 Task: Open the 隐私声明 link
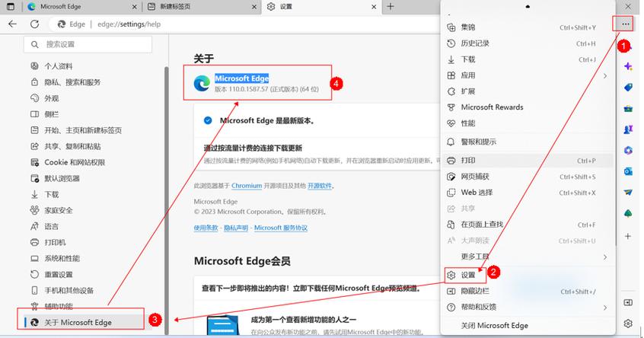tap(236, 228)
